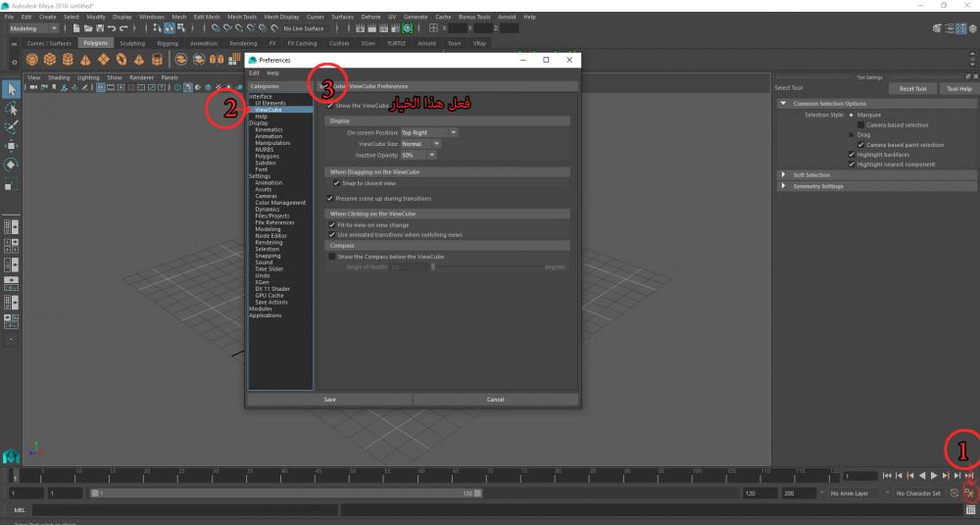Open the Shading viewport menu
Viewport: 980px width, 525px height.
[59, 77]
